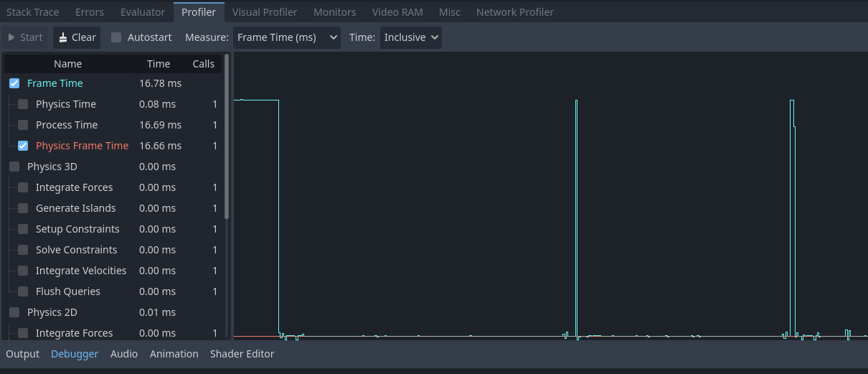Select the Video RAM tab
The image size is (868, 374).
[x=397, y=12]
